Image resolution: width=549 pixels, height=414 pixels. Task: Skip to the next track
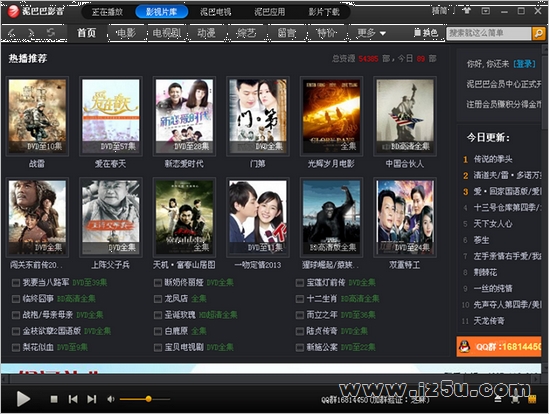click(92, 399)
